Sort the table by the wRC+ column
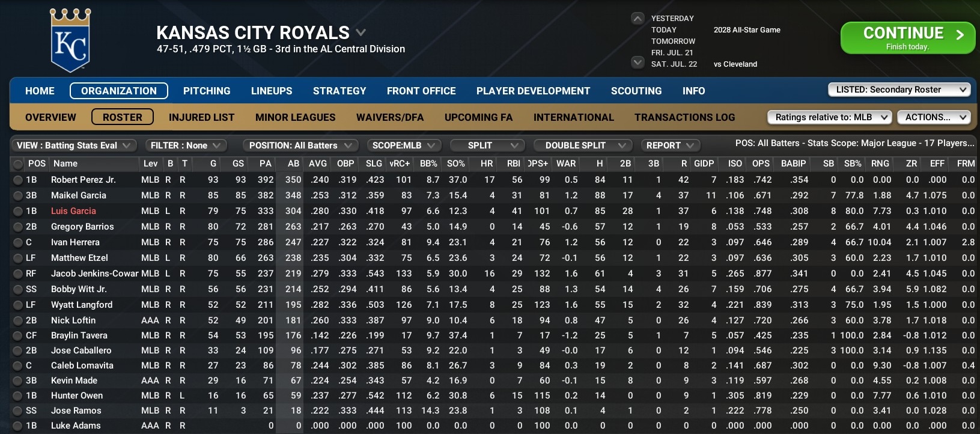The height and width of the screenshot is (434, 980). [x=399, y=164]
